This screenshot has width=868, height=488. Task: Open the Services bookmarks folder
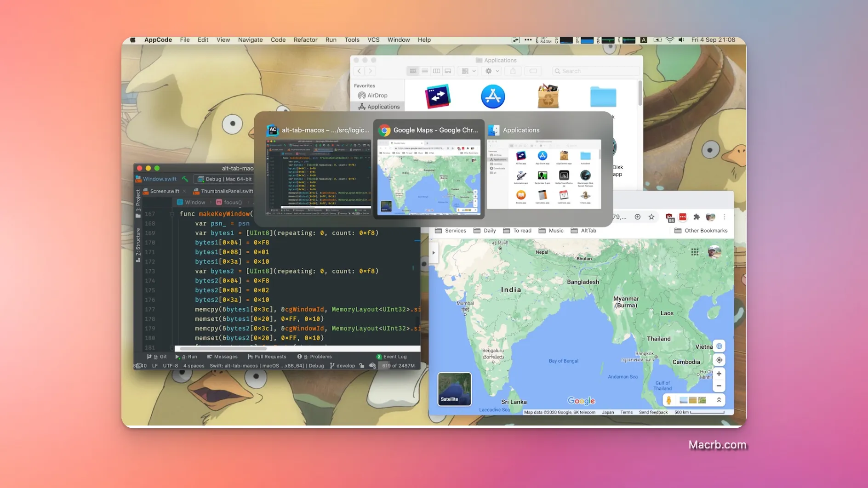(x=451, y=231)
